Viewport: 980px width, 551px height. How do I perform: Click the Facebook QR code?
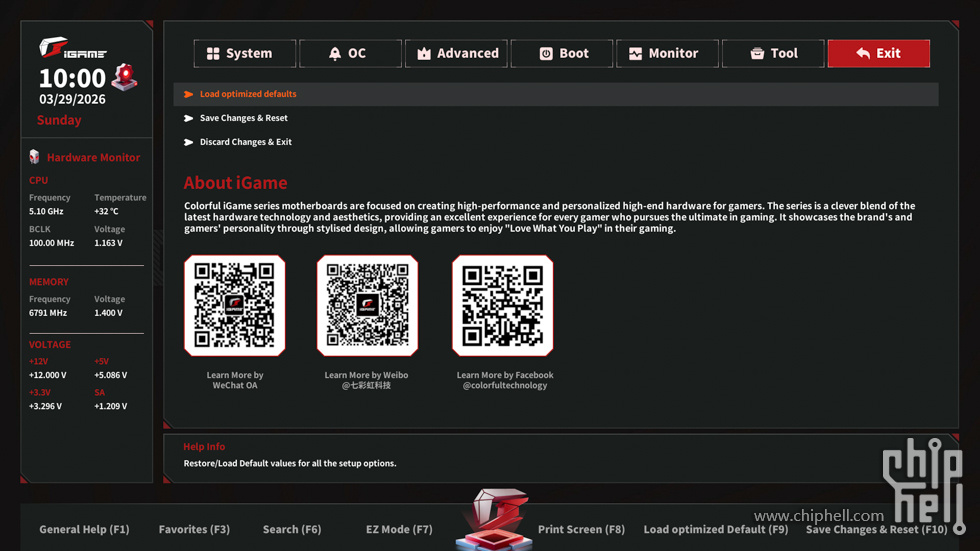coord(502,305)
